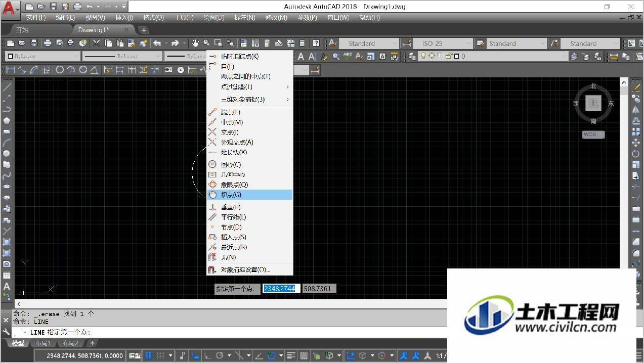Image resolution: width=644 pixels, height=363 pixels.
Task: Click the X coordinate field 2348.2744
Action: tap(281, 289)
